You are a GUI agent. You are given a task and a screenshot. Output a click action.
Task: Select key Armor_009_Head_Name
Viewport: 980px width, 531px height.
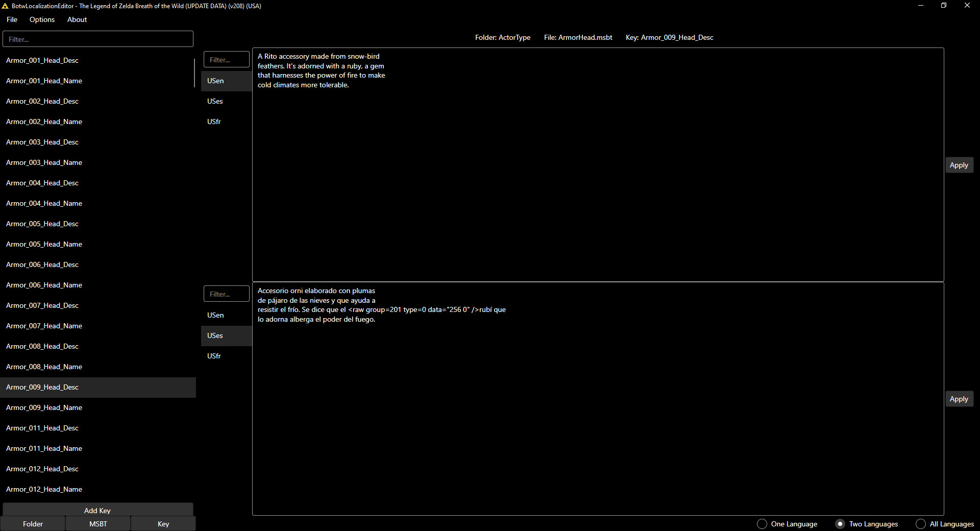pyautogui.click(x=98, y=407)
